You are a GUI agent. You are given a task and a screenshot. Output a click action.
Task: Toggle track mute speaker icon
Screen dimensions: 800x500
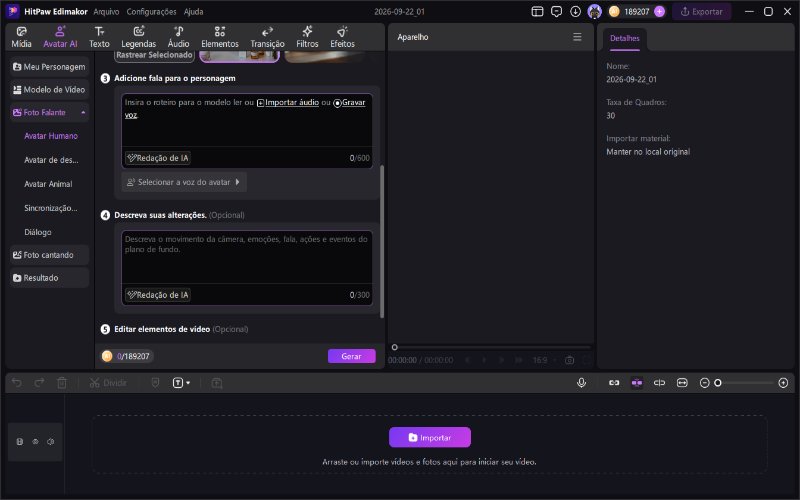coord(51,442)
